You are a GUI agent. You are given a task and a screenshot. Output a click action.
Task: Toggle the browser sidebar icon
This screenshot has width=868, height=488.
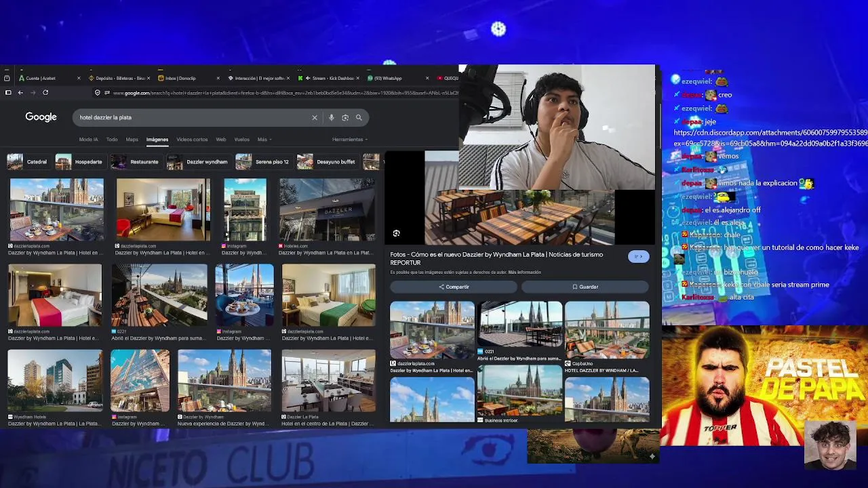tap(8, 92)
